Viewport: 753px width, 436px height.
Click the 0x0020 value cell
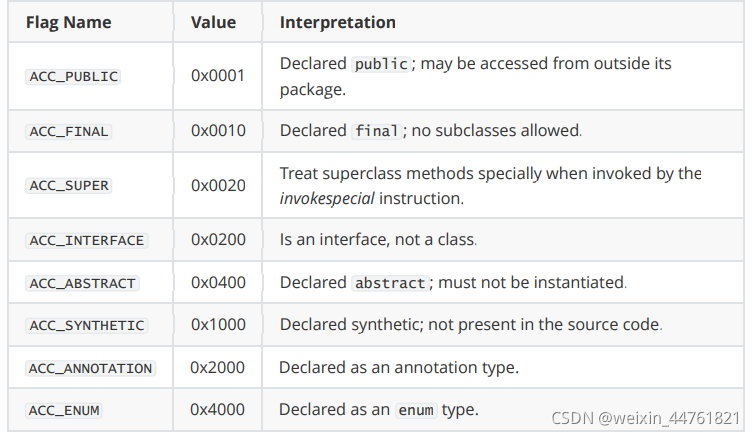(x=217, y=186)
